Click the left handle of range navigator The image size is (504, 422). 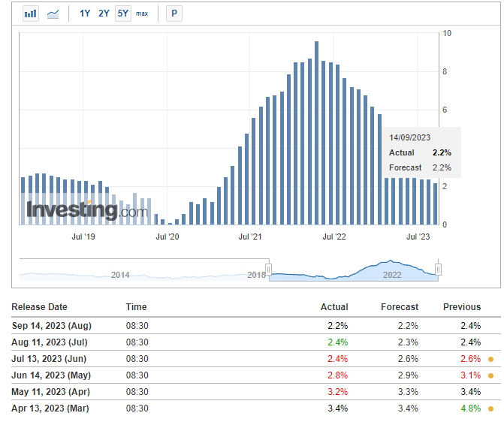click(268, 270)
